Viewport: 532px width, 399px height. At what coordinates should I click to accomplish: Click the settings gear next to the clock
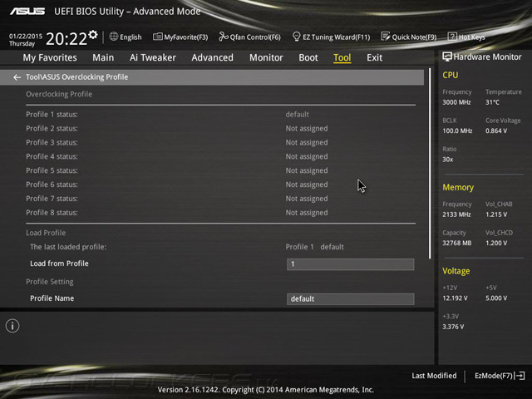(92, 35)
